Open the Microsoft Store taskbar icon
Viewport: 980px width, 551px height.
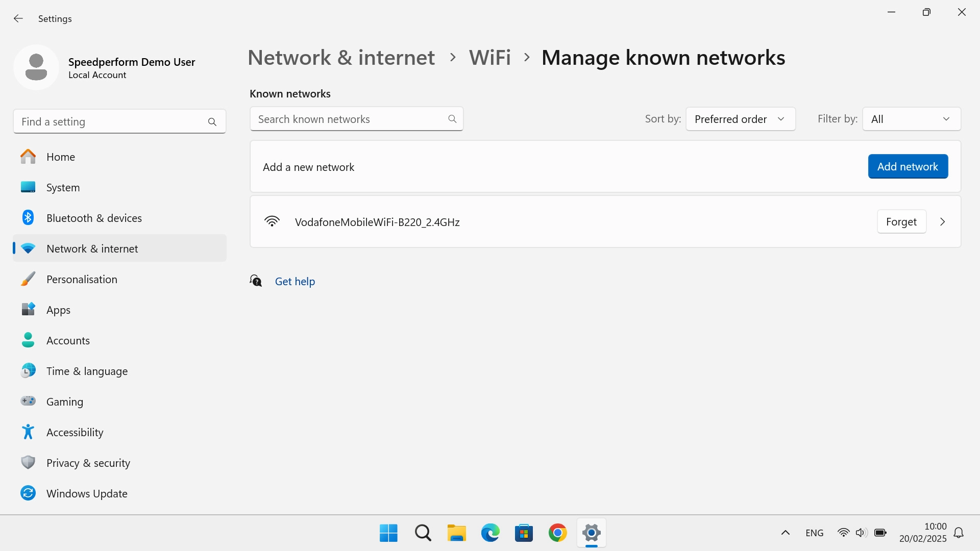pos(524,533)
